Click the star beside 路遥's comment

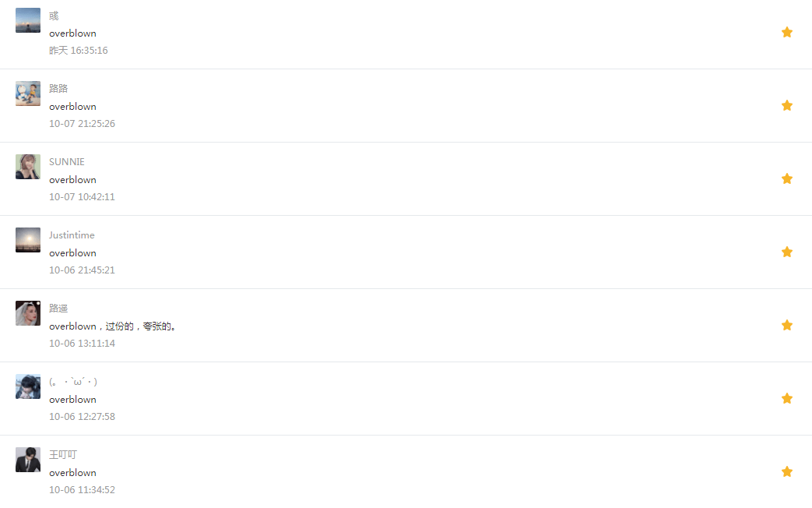pos(786,325)
